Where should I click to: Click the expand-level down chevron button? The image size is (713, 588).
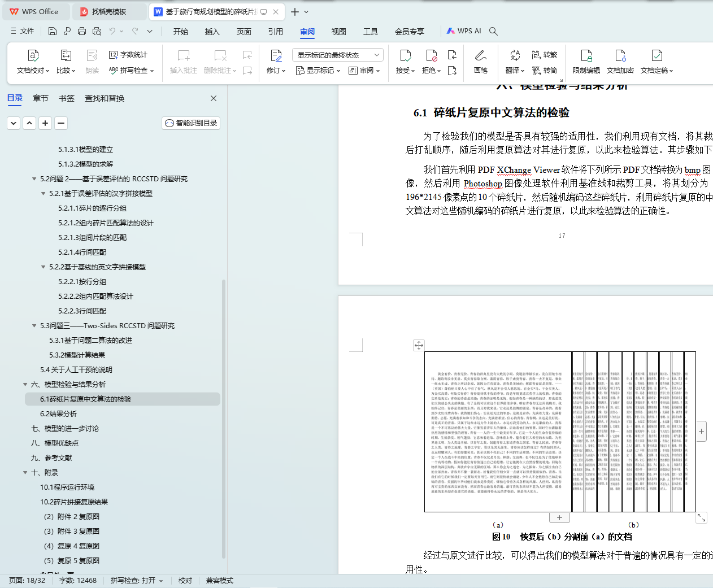(14, 123)
